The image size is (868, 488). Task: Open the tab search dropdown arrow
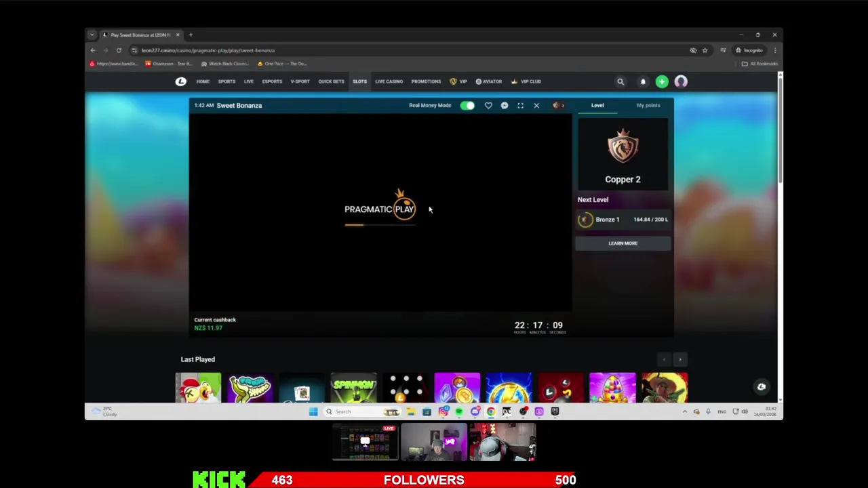92,35
